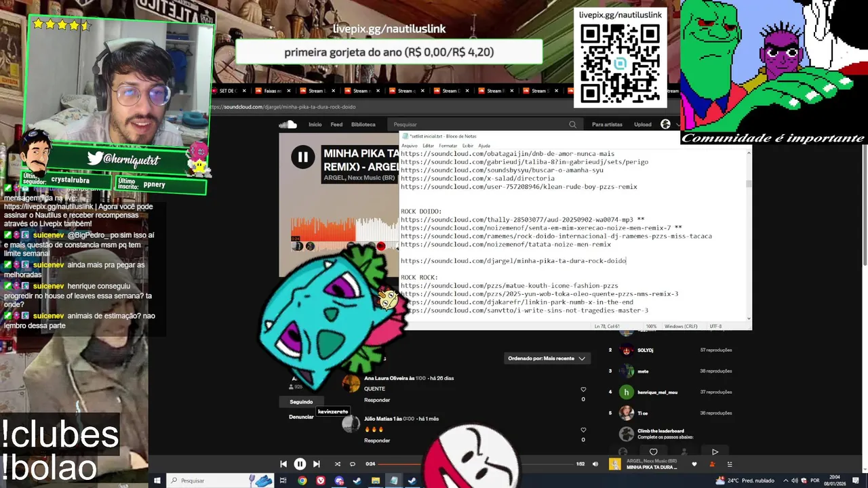Click the weather widget 24°C Pred. nublado
The height and width of the screenshot is (488, 868).
point(745,481)
